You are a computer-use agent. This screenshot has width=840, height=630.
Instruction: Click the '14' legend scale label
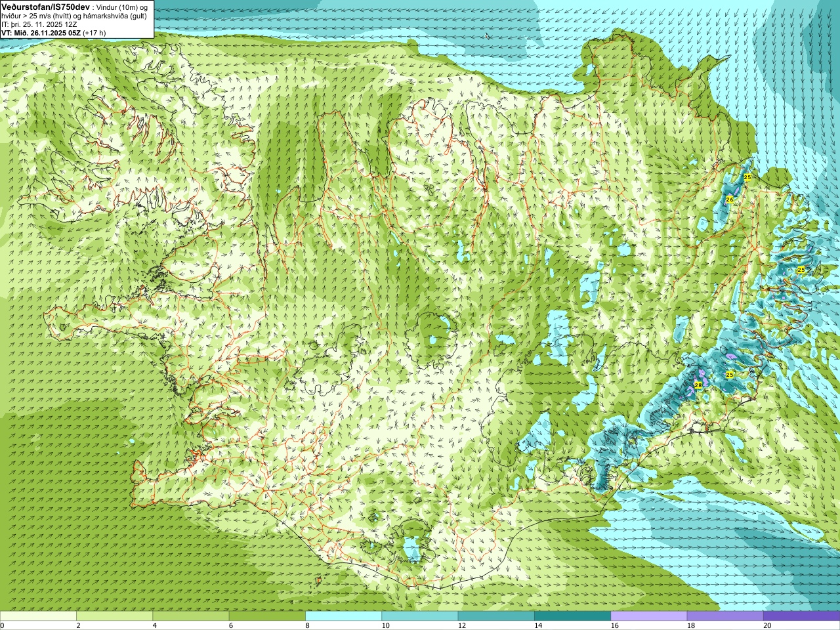pyautogui.click(x=538, y=625)
